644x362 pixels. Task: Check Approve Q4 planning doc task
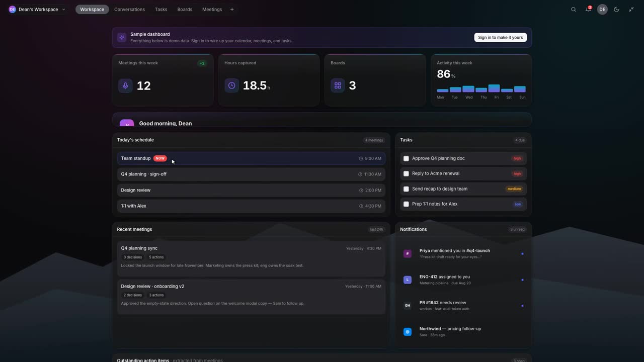pyautogui.click(x=406, y=158)
